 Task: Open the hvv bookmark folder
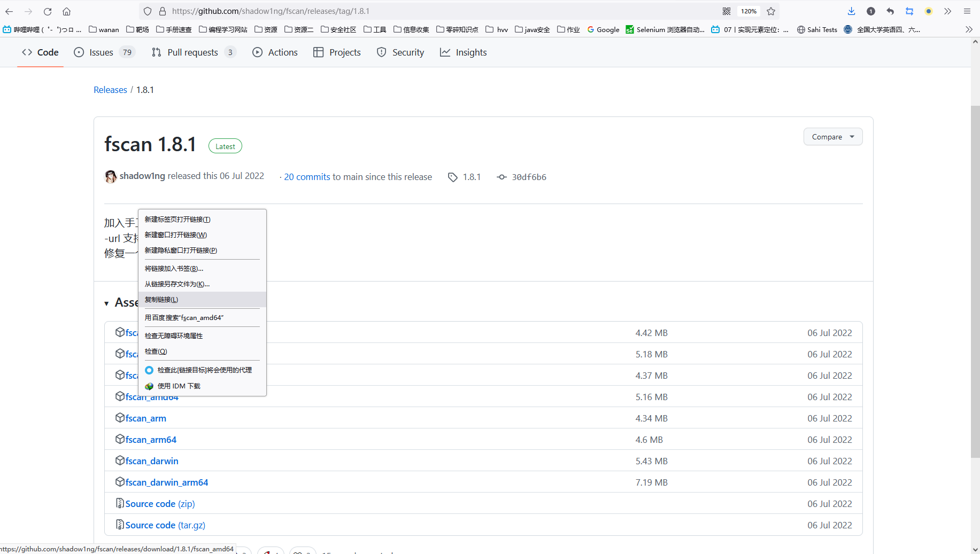click(497, 29)
